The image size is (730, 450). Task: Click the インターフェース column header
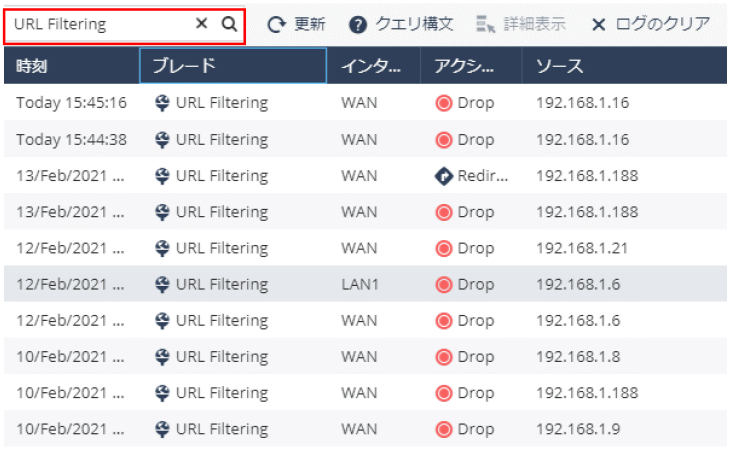[x=372, y=66]
